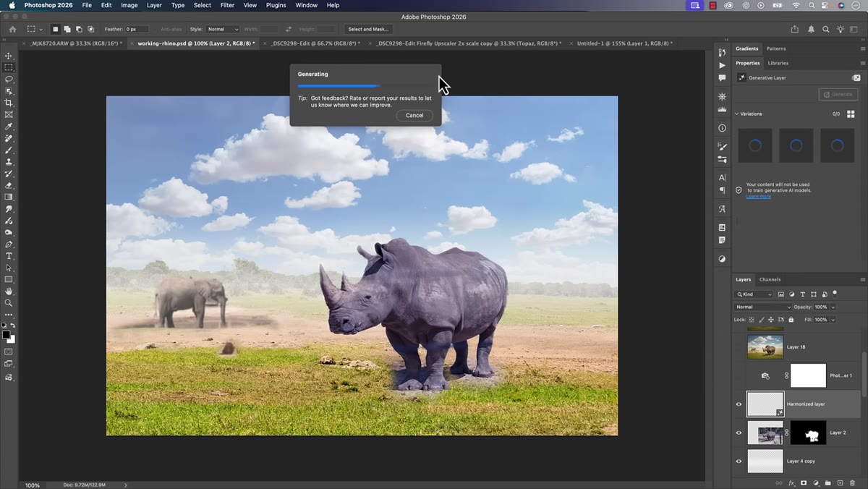Toggle filter for pixel layers

point(781,294)
